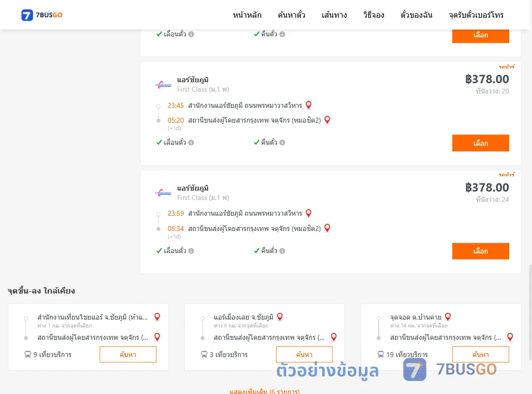The width and height of the screenshot is (532, 394).
Task: Click destination pin in แอร์เมืองเลย nearby card
Action: coord(334,337)
